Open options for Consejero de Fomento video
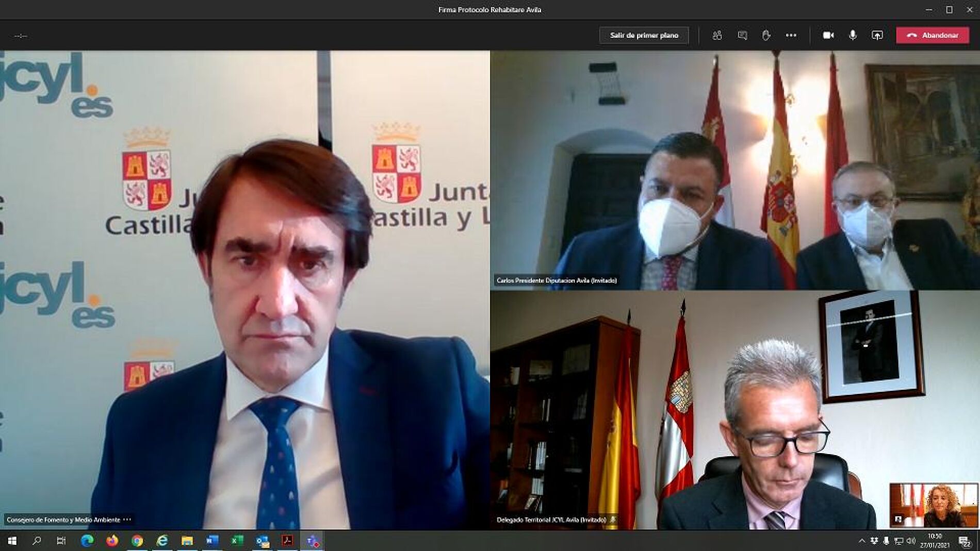 coord(127,520)
